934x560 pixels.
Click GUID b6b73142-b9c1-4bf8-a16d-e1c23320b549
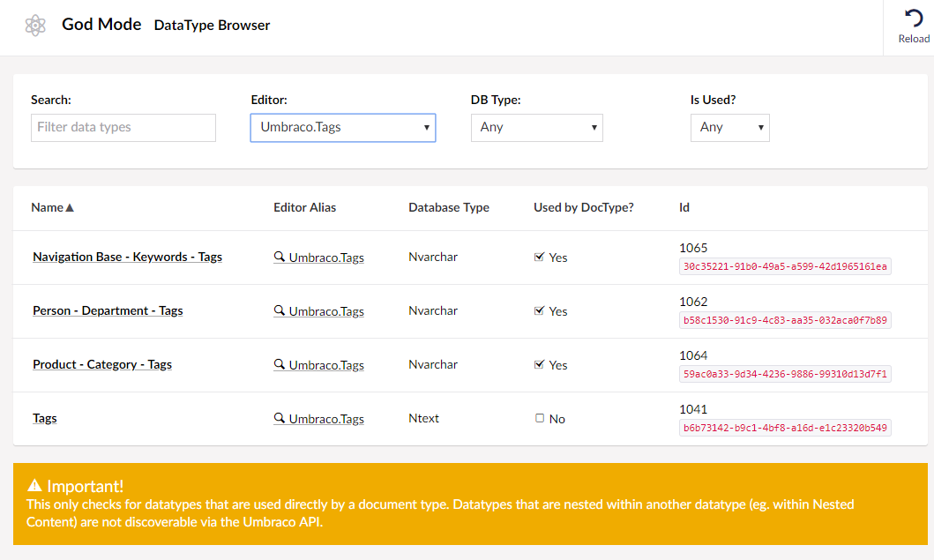[785, 428]
